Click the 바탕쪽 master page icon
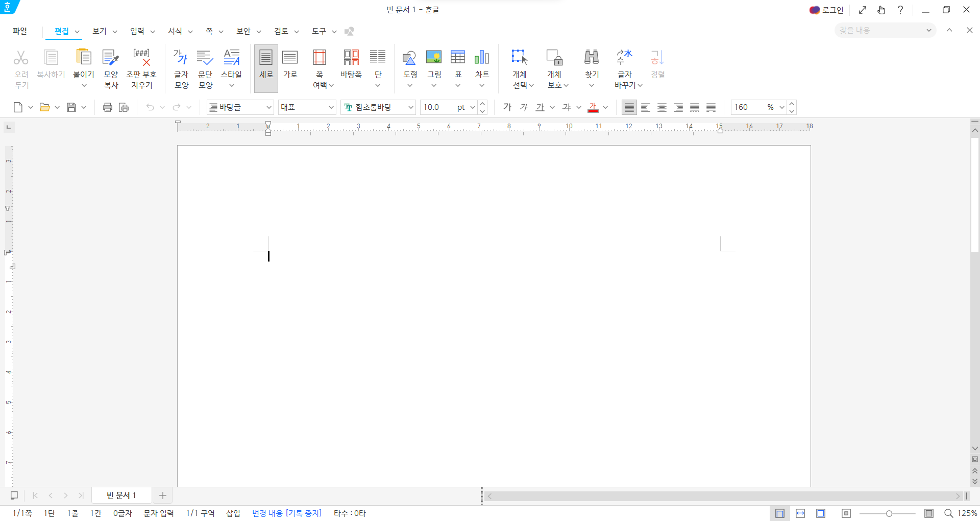 (351, 57)
